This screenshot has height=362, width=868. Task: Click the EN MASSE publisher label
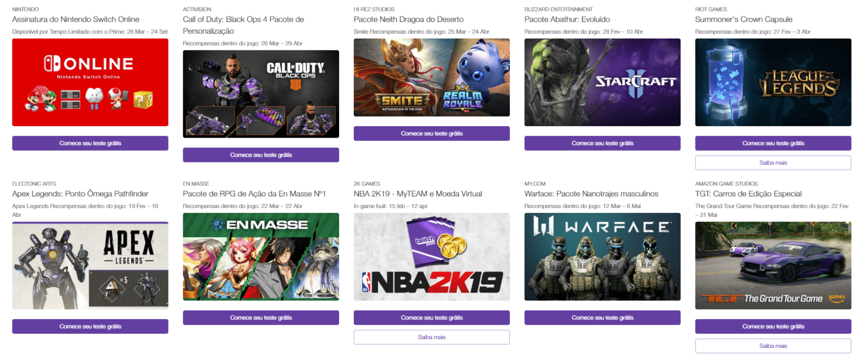196,184
